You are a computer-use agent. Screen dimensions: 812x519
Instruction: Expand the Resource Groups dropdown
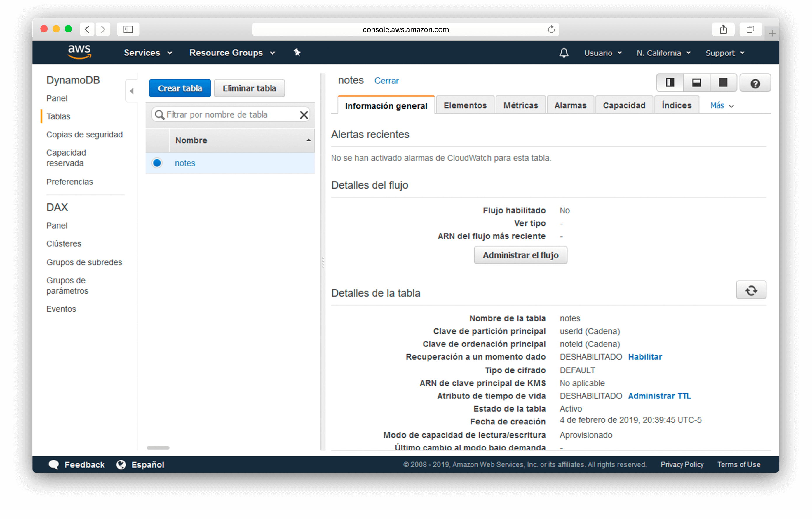point(232,53)
